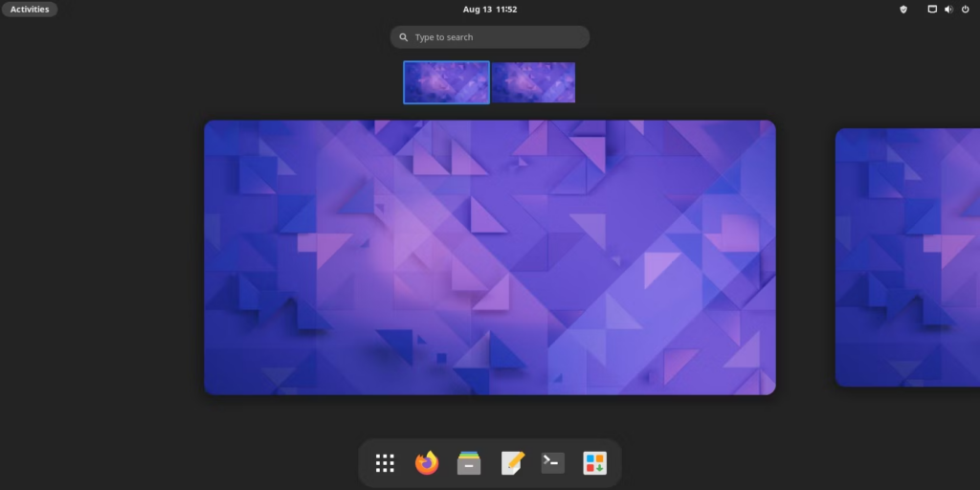Open the volume speaker indicator
Screen dimensions: 980x490
click(x=948, y=10)
